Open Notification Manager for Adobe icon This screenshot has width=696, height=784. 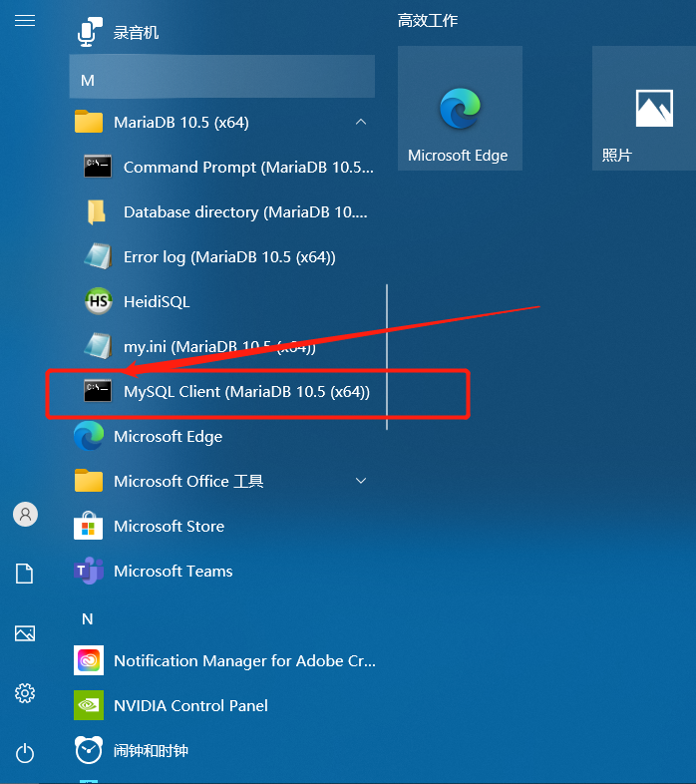(x=89, y=660)
